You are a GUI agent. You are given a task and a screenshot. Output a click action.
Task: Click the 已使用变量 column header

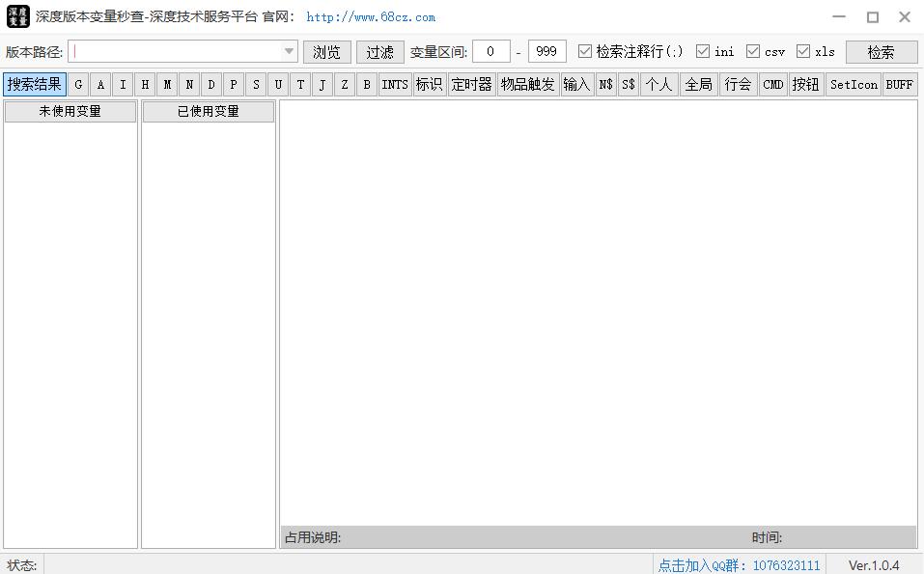208,111
